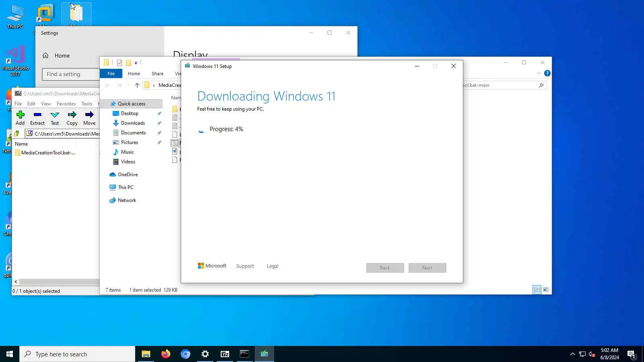
Task: Open Explorer recent locations dropdown
Action: [128, 85]
